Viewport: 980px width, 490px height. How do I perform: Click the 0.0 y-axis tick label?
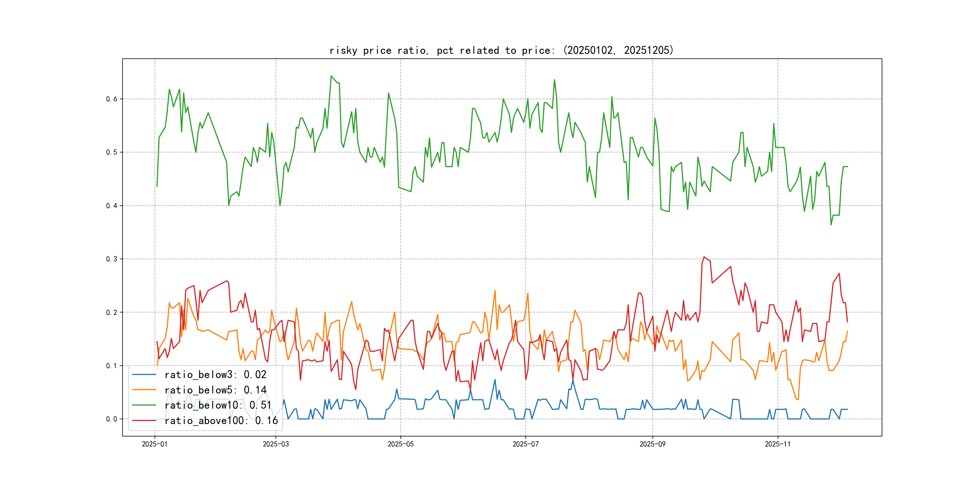tap(112, 419)
